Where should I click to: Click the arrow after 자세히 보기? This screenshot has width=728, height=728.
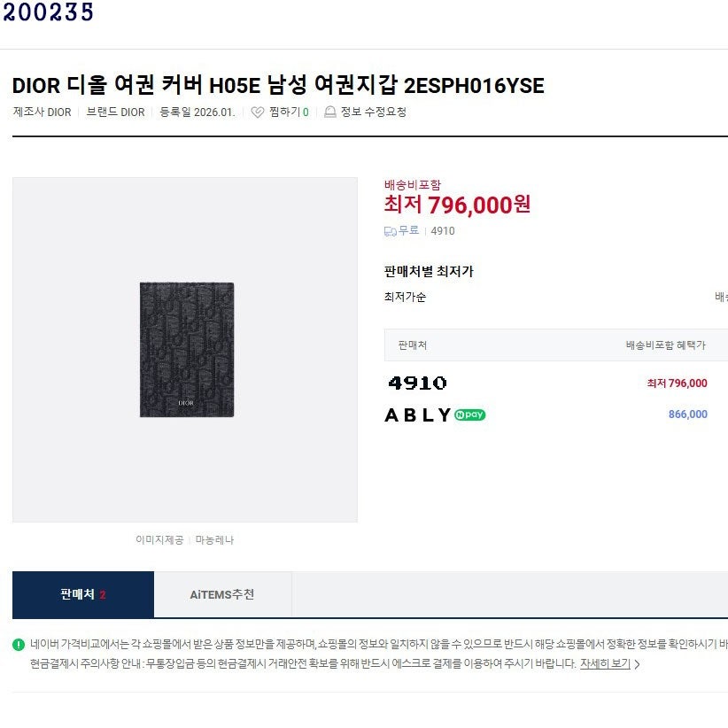638,664
